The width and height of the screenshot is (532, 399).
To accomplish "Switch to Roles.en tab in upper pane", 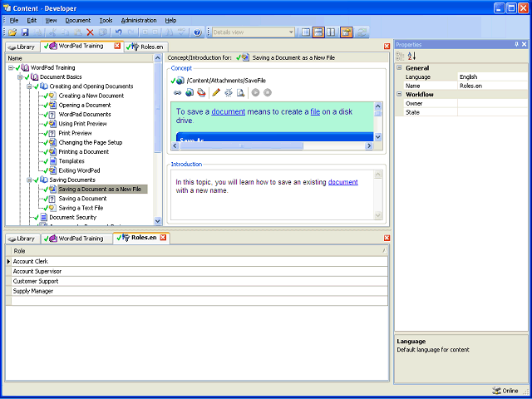I will (x=145, y=47).
